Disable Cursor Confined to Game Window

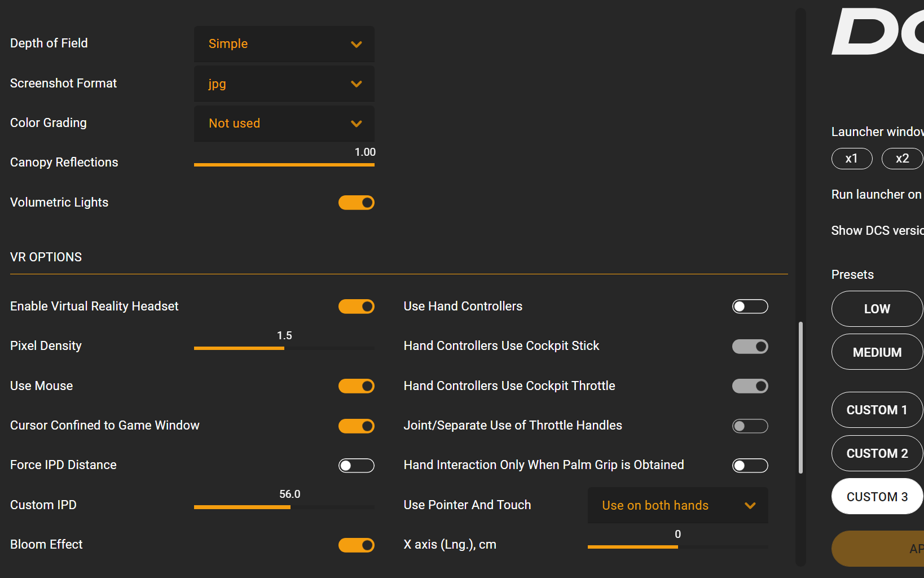point(356,426)
